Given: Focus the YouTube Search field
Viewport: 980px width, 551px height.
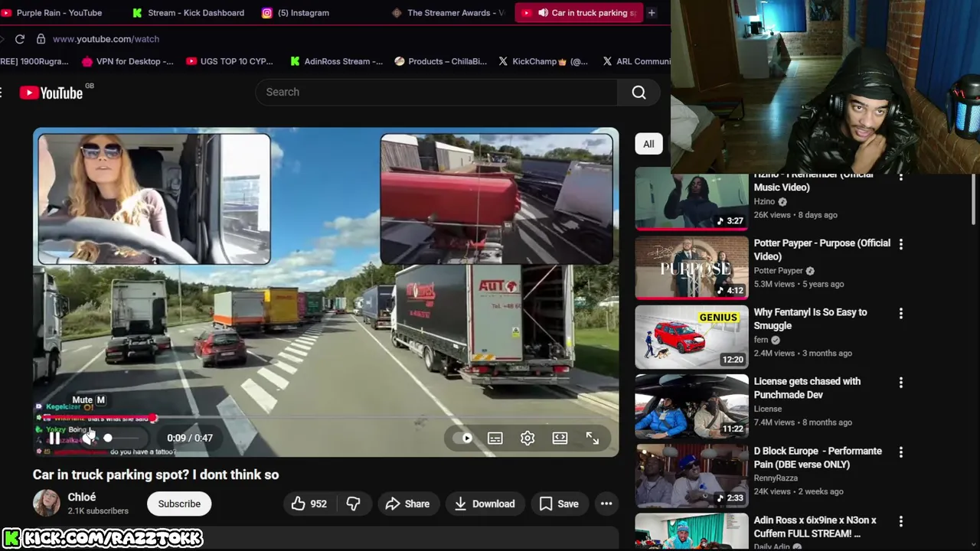Looking at the screenshot, I should click(436, 92).
